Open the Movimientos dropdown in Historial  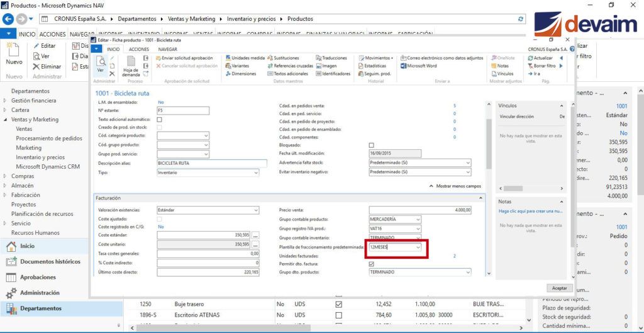tap(376, 58)
